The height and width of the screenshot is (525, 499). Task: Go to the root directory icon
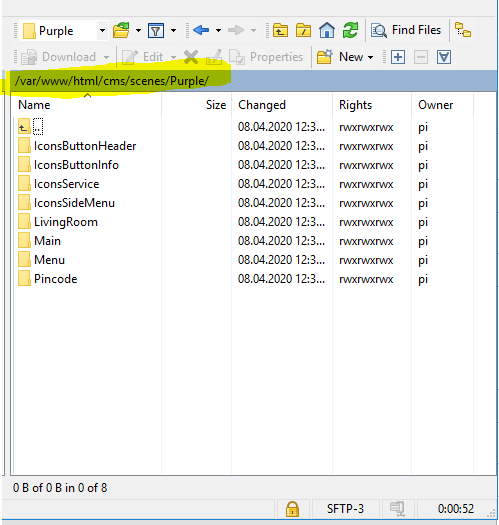pyautogui.click(x=303, y=30)
